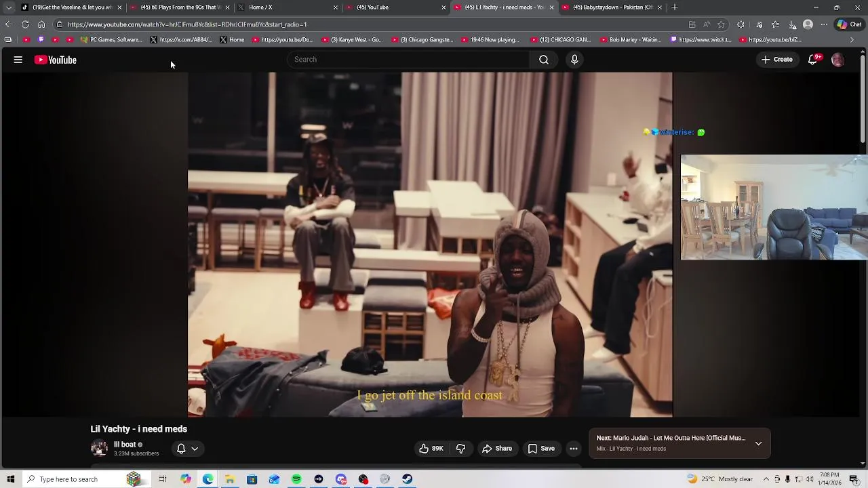Dislike the video with thumbs down
This screenshot has width=868, height=488.
pos(460,449)
